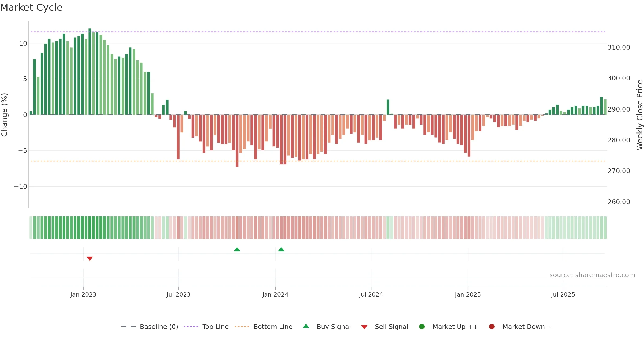Image resolution: width=644 pixels, height=362 pixels.
Task: Click the 300.00 price axis label
Action: [619, 78]
